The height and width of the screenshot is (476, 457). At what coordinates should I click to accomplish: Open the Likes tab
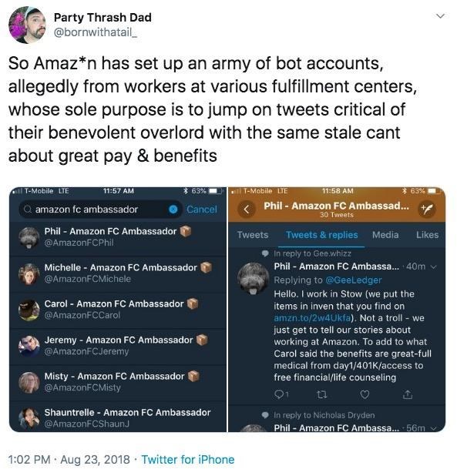pos(427,235)
